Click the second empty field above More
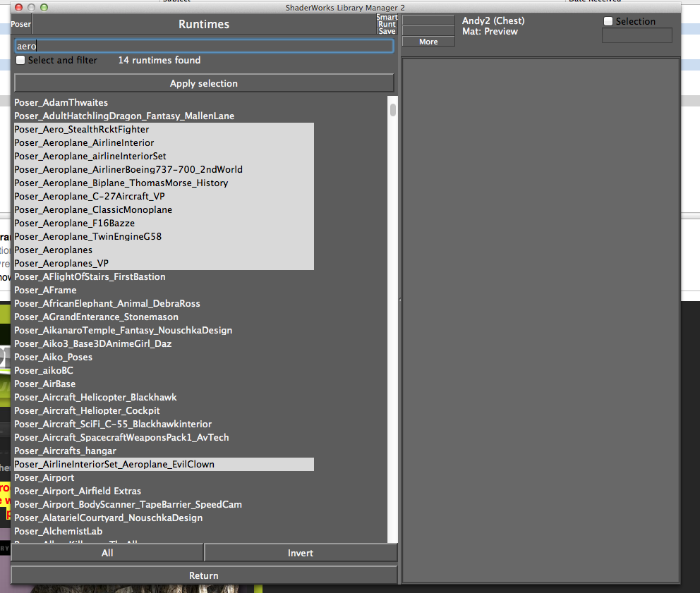 point(428,31)
